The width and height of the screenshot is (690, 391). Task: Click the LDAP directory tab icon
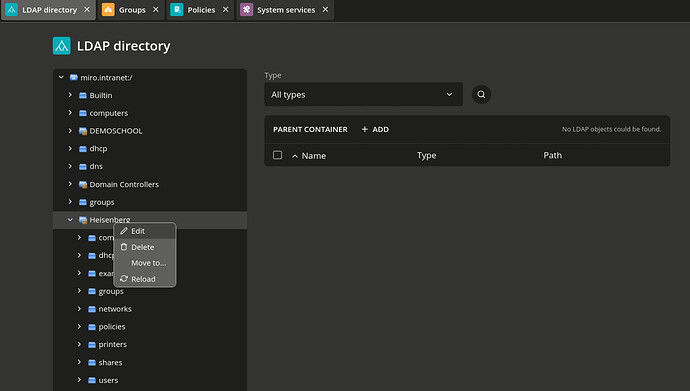pyautogui.click(x=11, y=10)
